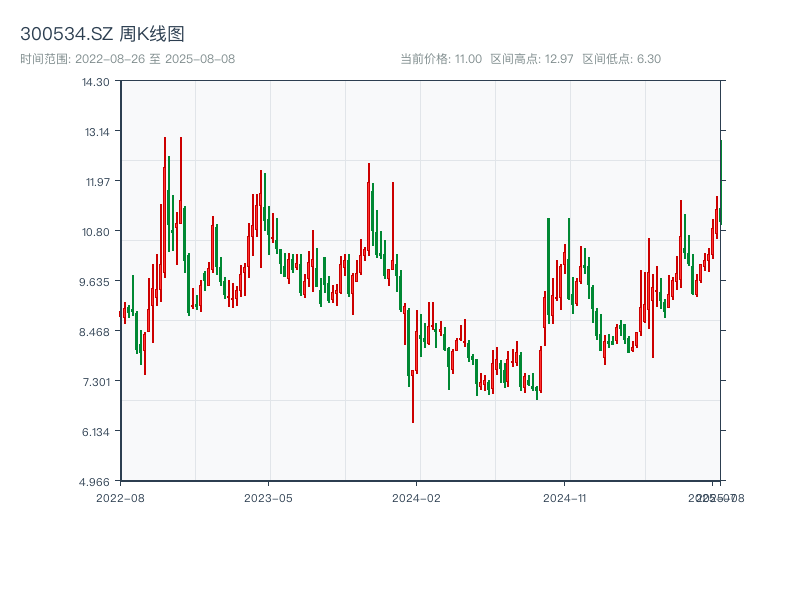Click y-axis label 9.635
Viewport: 800px width, 600px height.
pyautogui.click(x=94, y=282)
